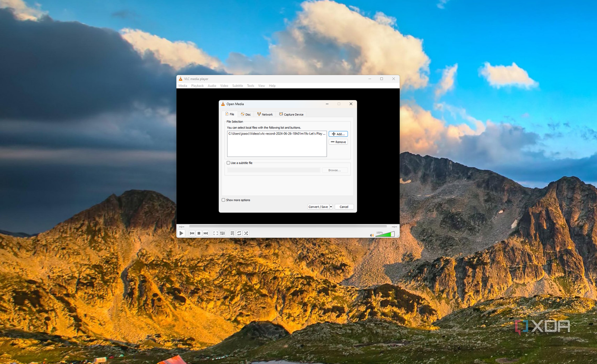Toggle fullscreen video icon
The width and height of the screenshot is (597, 364).
pyautogui.click(x=215, y=233)
